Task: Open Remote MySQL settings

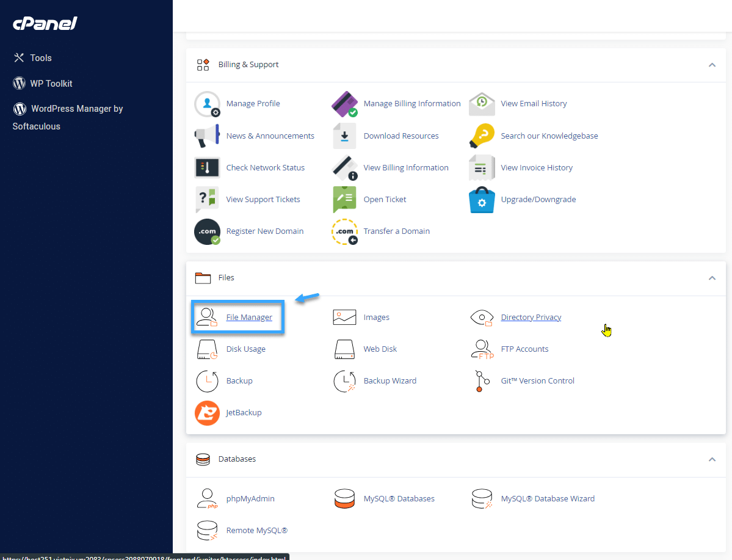Action: (x=258, y=530)
